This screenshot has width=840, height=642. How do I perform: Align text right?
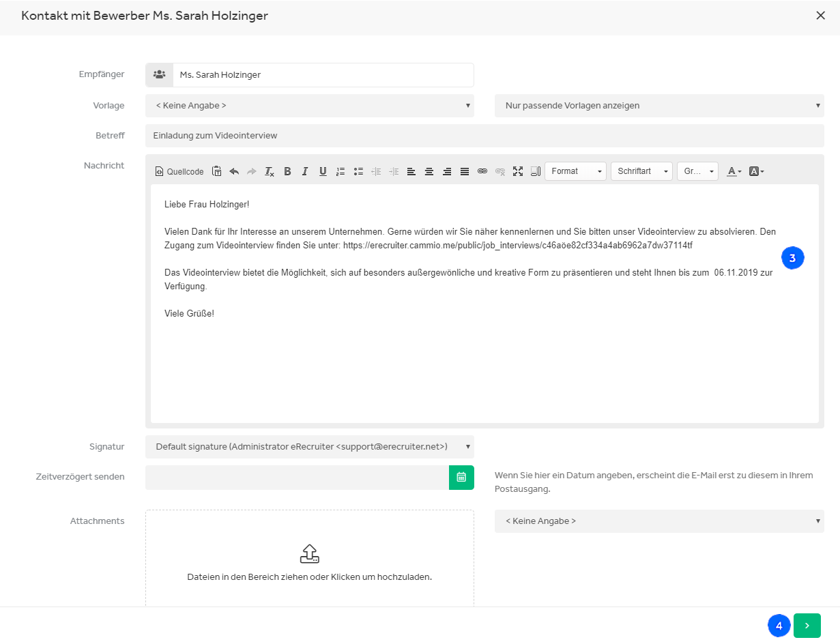(x=447, y=171)
